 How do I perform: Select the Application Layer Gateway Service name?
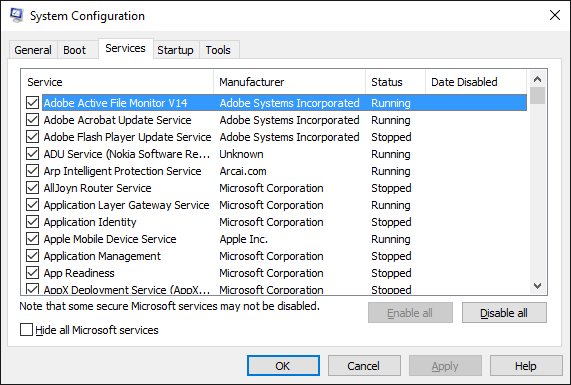coord(126,205)
